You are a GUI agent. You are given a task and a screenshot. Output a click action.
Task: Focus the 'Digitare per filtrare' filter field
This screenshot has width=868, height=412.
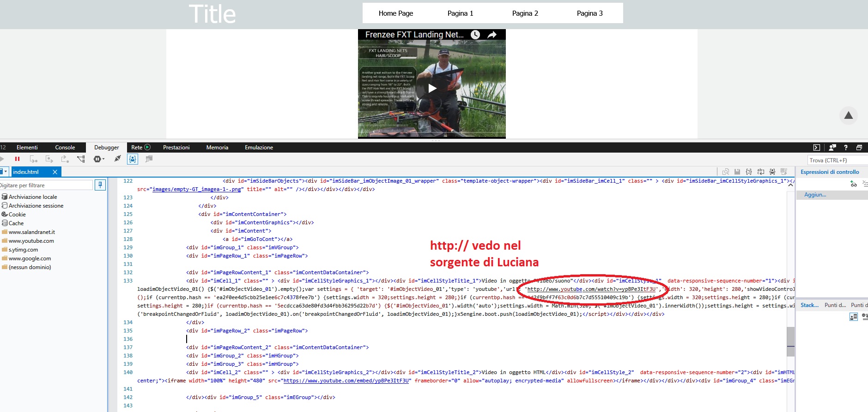click(x=46, y=185)
